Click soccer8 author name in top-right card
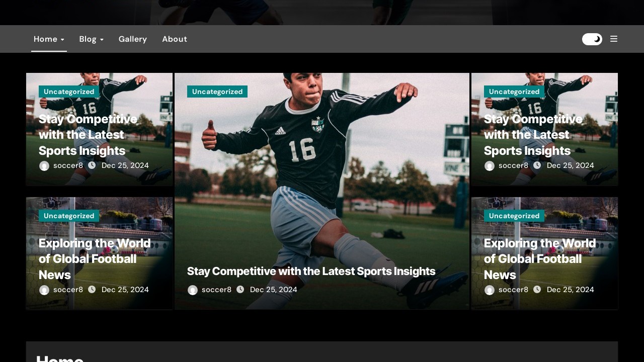Screen dimensions: 644x362 [513, 165]
